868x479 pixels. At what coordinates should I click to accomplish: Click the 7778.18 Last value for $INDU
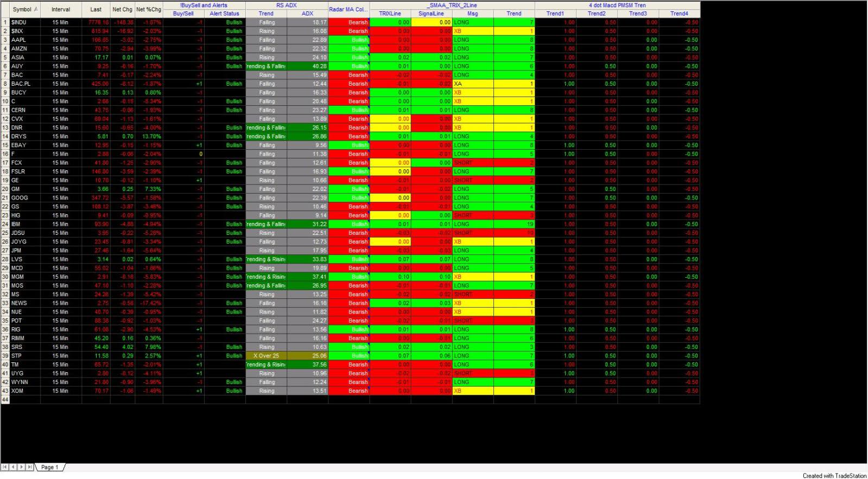click(x=96, y=22)
